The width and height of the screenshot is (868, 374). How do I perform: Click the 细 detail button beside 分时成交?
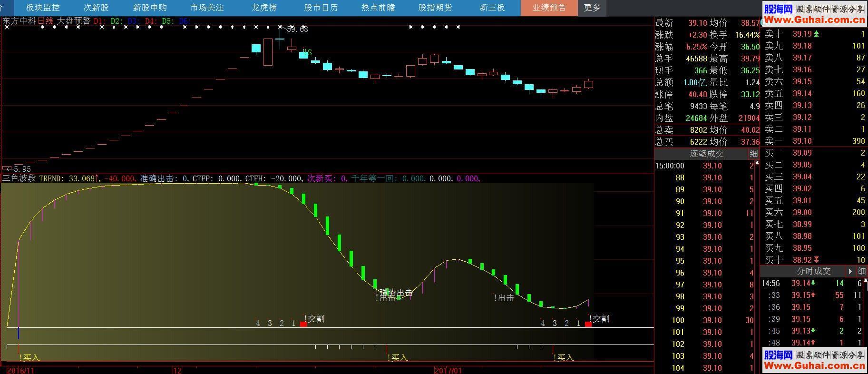coord(861,271)
